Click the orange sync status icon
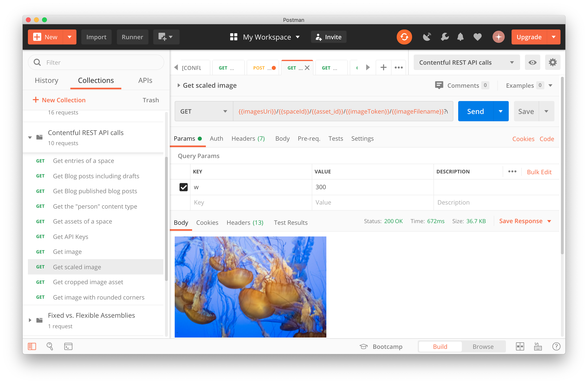Viewport: 588px width, 384px height. click(x=404, y=37)
